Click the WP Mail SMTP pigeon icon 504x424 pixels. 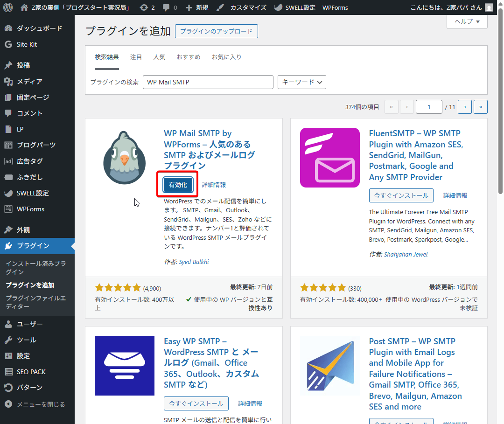tap(124, 157)
